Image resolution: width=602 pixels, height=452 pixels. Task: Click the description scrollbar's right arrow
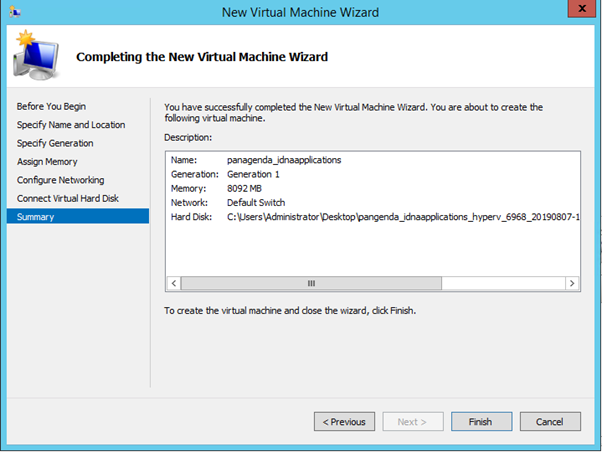pyautogui.click(x=572, y=283)
